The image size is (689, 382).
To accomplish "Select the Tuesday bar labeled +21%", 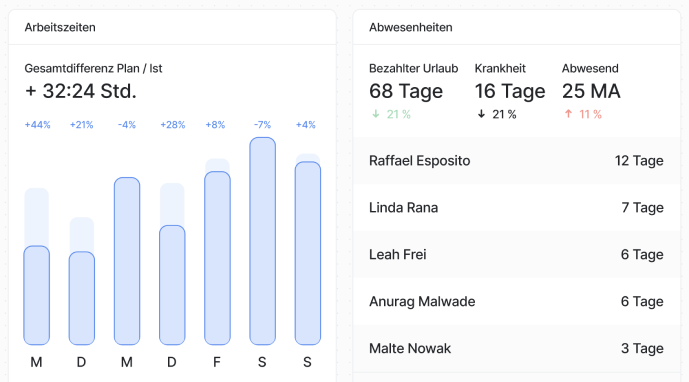I will pos(82,298).
